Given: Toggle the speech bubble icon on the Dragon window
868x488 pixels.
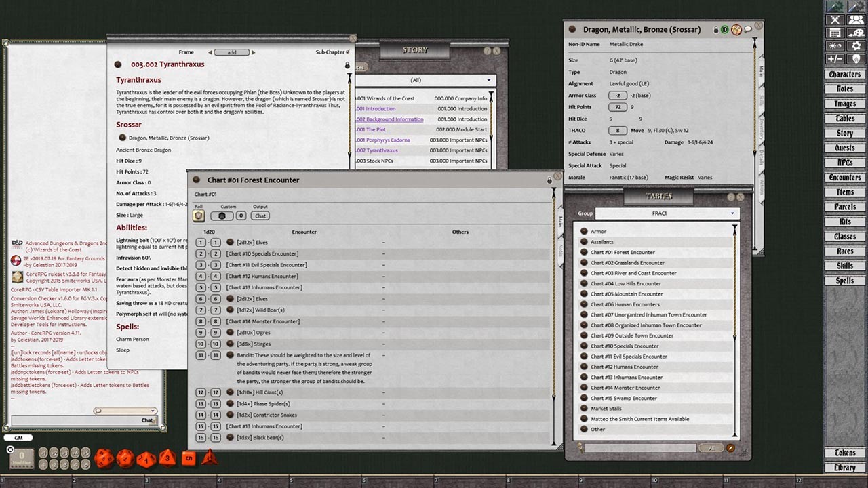Looking at the screenshot, I should click(747, 28).
